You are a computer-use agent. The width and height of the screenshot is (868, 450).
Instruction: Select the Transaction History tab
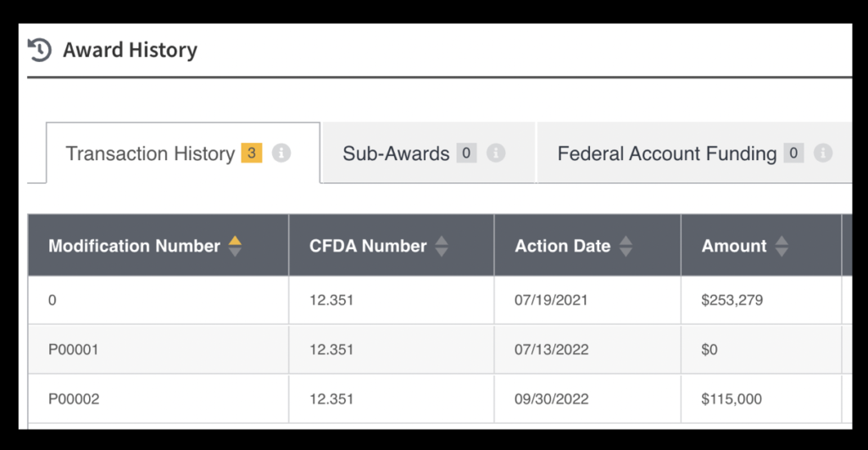tap(183, 153)
